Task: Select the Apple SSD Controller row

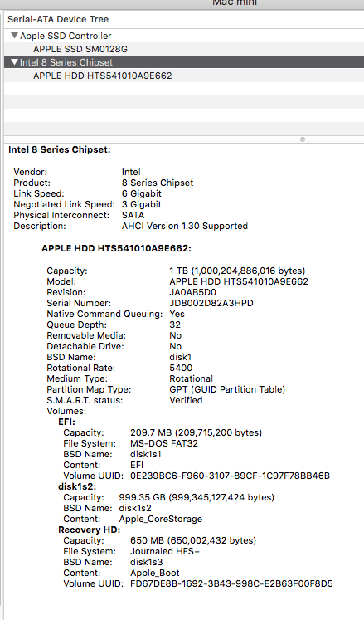Action: click(x=184, y=36)
